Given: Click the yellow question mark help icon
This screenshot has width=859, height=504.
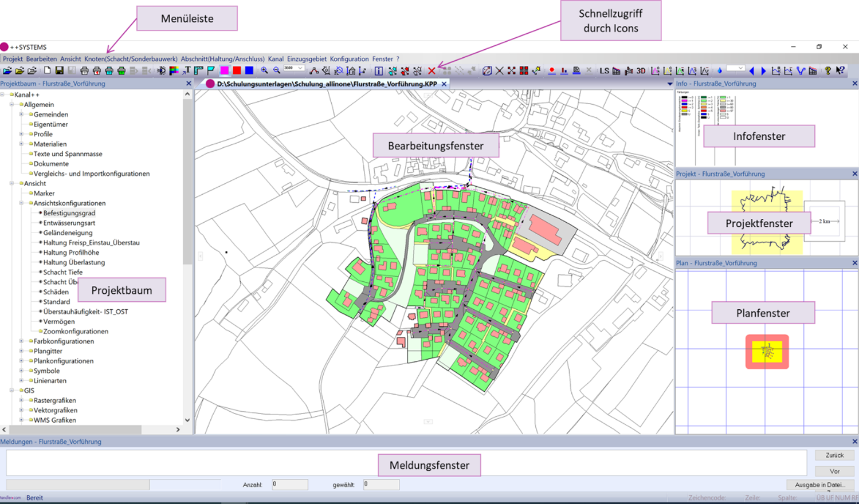Looking at the screenshot, I should [827, 71].
